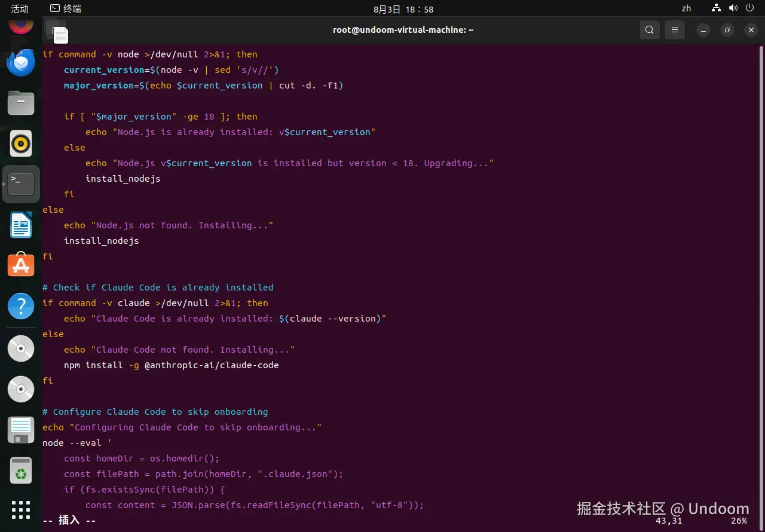Expand the zh input method selector
The width and height of the screenshot is (765, 532).
tap(686, 8)
